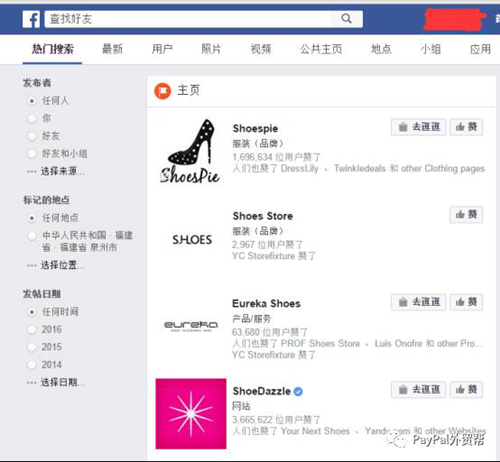500x462 pixels.
Task: Open Facebook home via the logo
Action: [31, 19]
